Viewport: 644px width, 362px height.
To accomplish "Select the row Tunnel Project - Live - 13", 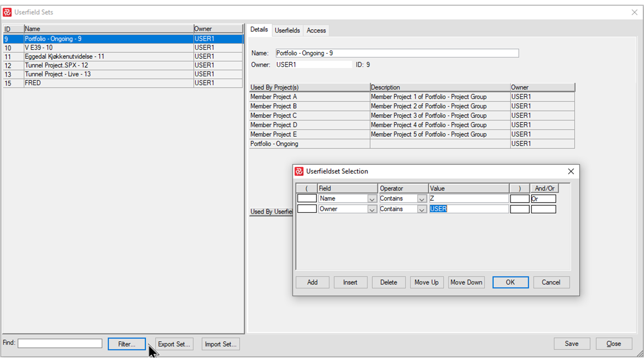I will [123, 74].
